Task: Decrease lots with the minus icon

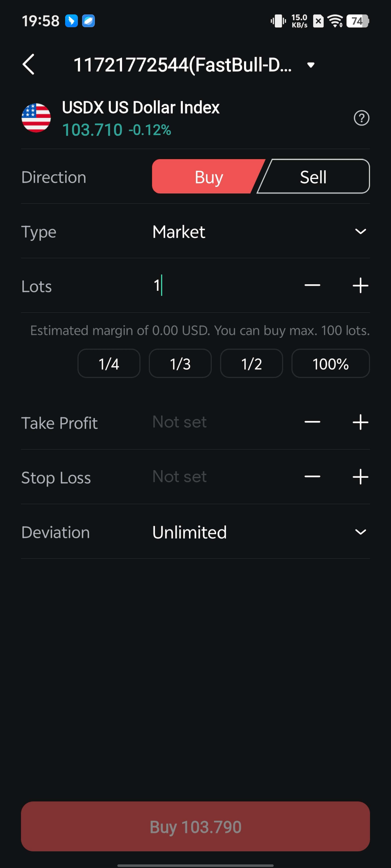Action: tap(312, 285)
